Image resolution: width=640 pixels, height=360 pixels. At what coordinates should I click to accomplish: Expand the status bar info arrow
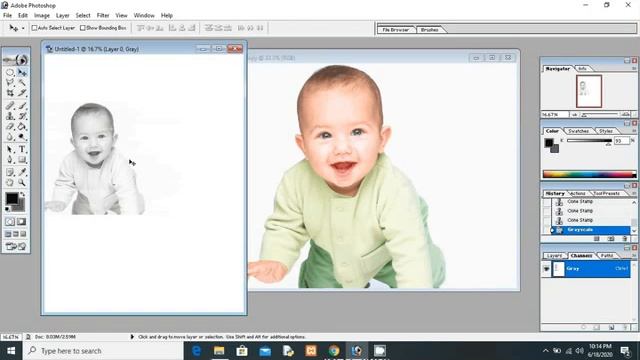[132, 337]
